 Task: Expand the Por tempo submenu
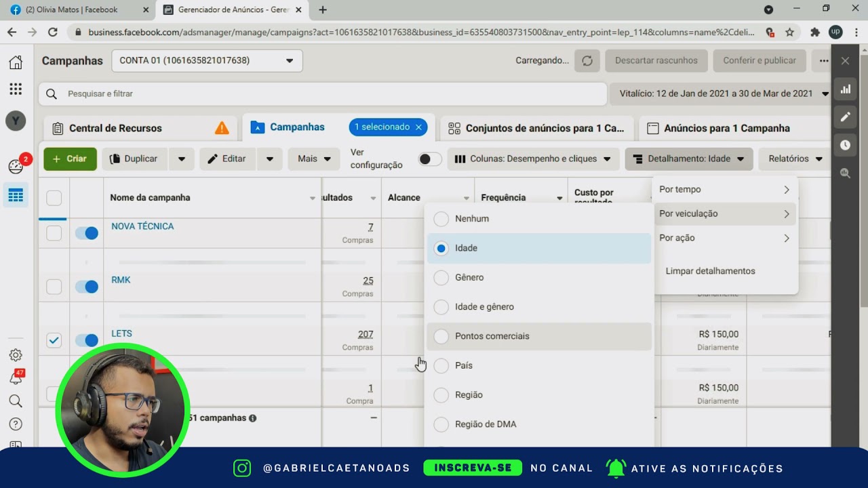(x=725, y=190)
